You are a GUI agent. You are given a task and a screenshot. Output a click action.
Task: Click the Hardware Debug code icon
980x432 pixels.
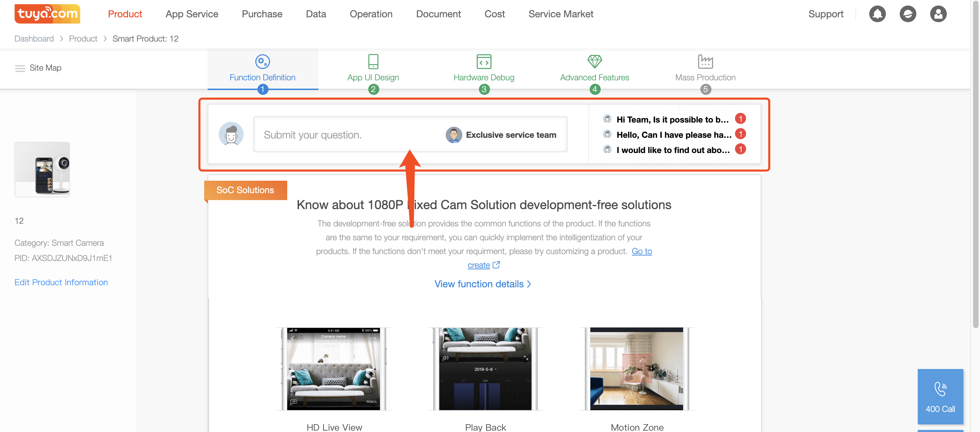point(484,61)
